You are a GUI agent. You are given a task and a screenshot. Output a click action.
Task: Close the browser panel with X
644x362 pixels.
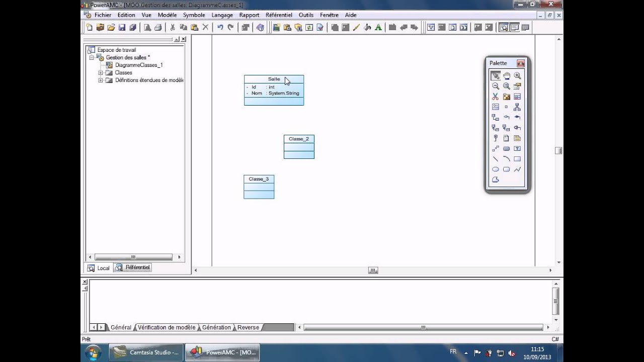[x=183, y=39]
